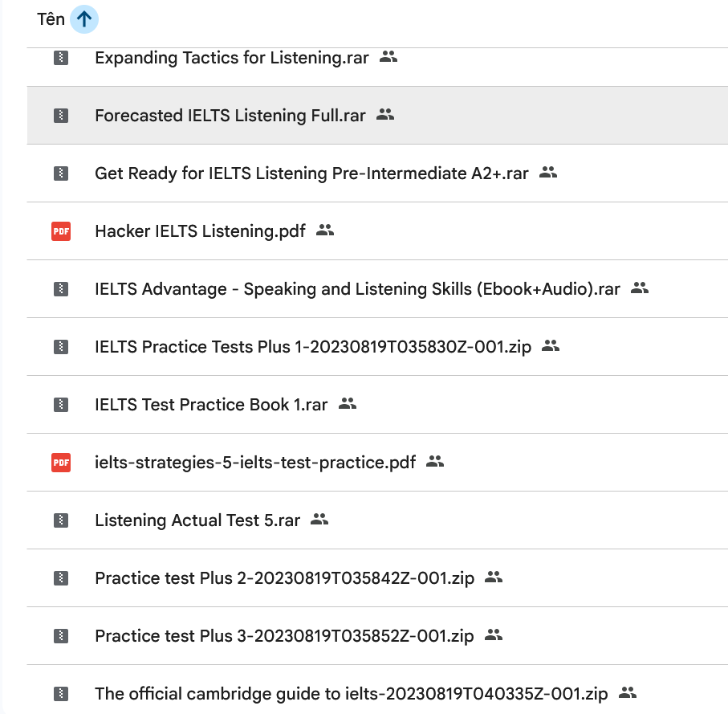Click archive icon for IELTS Practice Tests Plus 1 zip
The height and width of the screenshot is (714, 728).
60,347
